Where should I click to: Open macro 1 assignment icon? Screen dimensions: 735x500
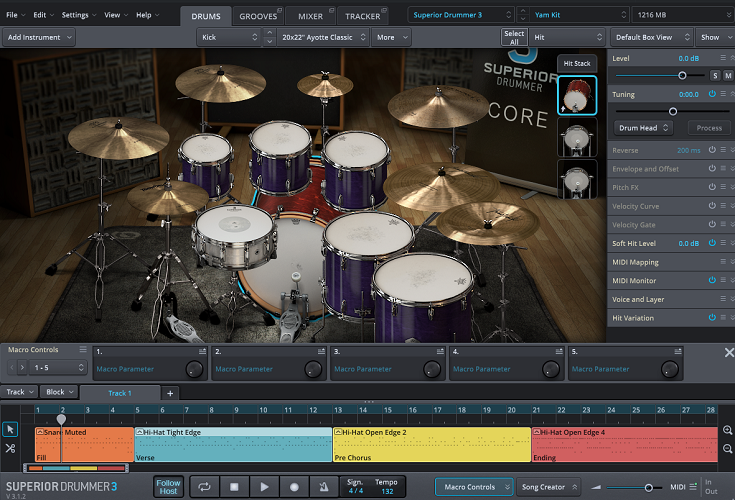(x=202, y=351)
